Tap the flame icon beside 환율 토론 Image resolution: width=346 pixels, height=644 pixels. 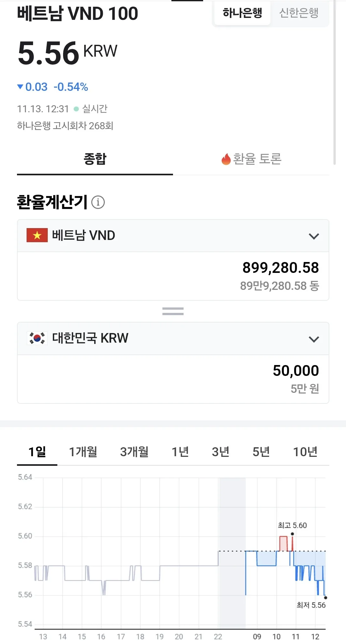(226, 159)
